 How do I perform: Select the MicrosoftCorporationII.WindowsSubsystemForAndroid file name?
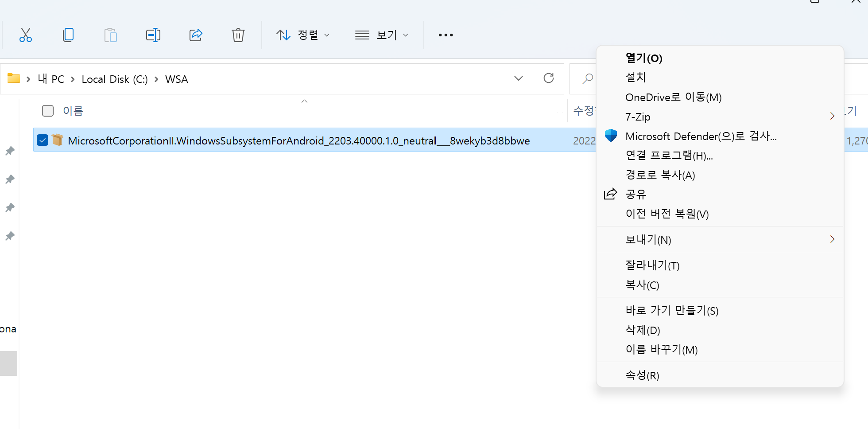[299, 141]
